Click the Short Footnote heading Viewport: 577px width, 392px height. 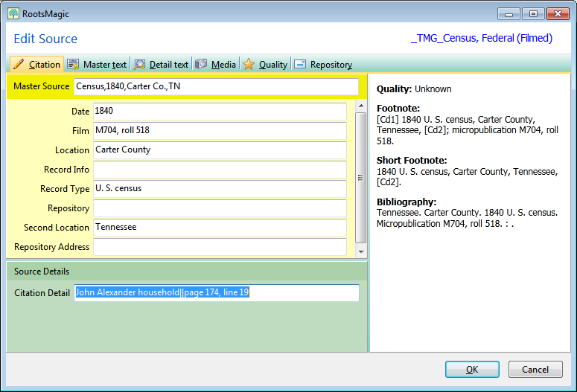(412, 161)
